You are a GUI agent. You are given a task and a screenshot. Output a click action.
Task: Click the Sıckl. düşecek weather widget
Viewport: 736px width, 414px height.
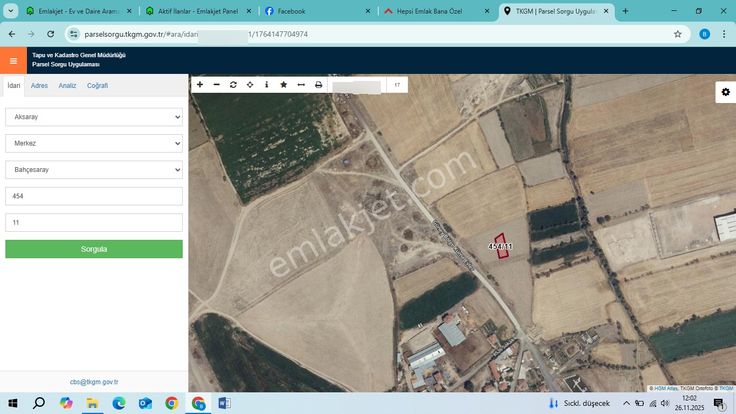[x=579, y=403]
